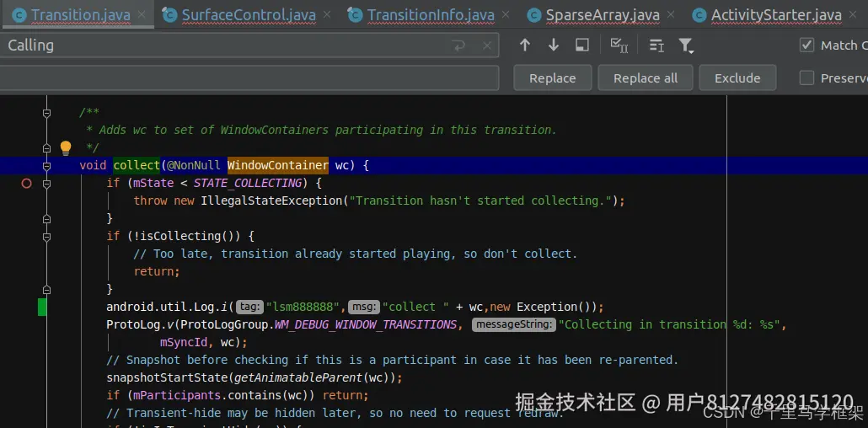Click the fold marker on the Javadoc closing line
Screen dimensions: 868x428
[46, 147]
